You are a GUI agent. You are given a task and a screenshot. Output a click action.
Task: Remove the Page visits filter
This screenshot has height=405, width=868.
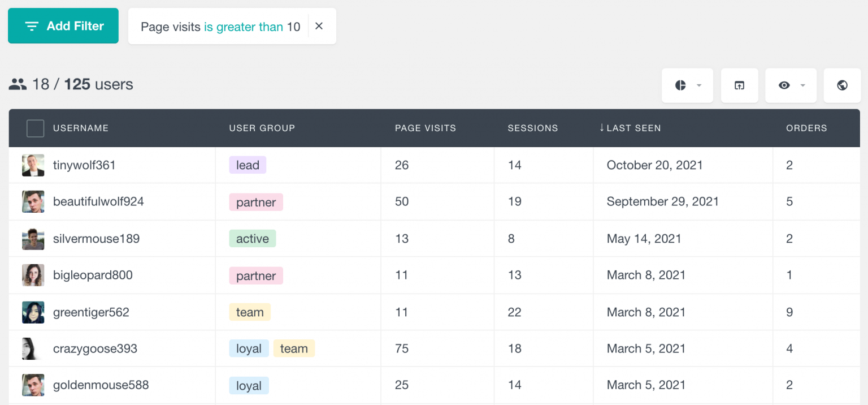(319, 25)
